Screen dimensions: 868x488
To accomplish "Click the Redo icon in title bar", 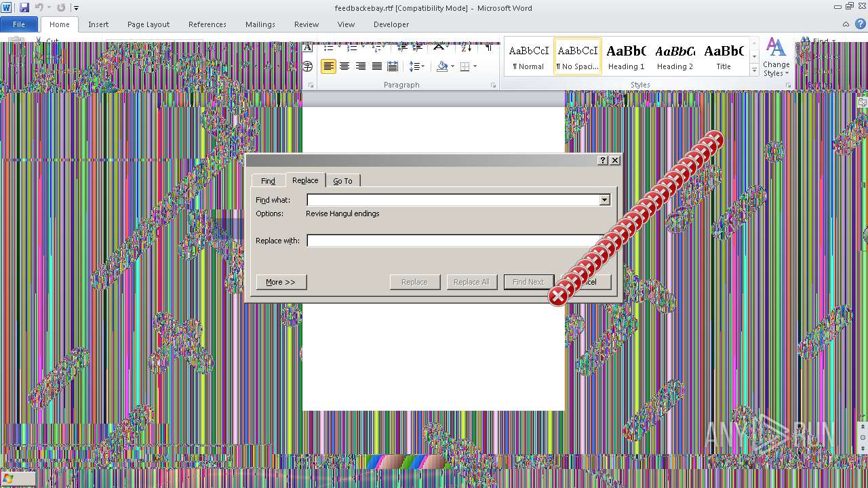I will [61, 7].
